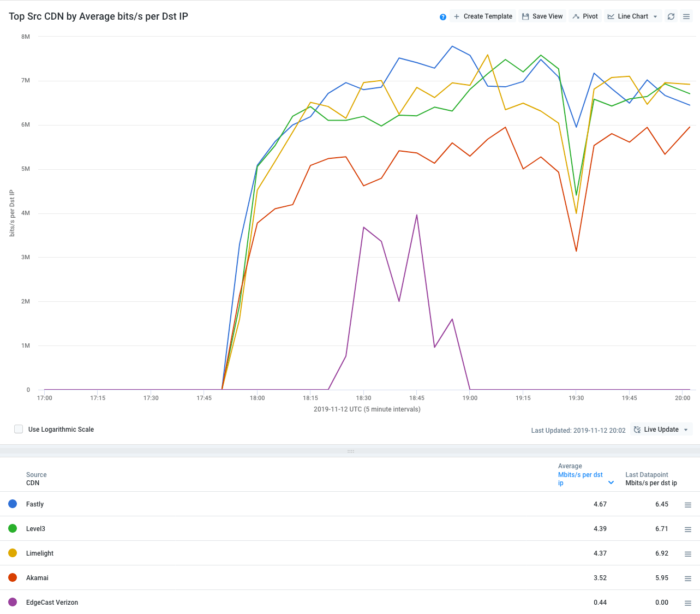Select the EdgeCast Verizon row label
This screenshot has width=700, height=614.
pos(52,603)
